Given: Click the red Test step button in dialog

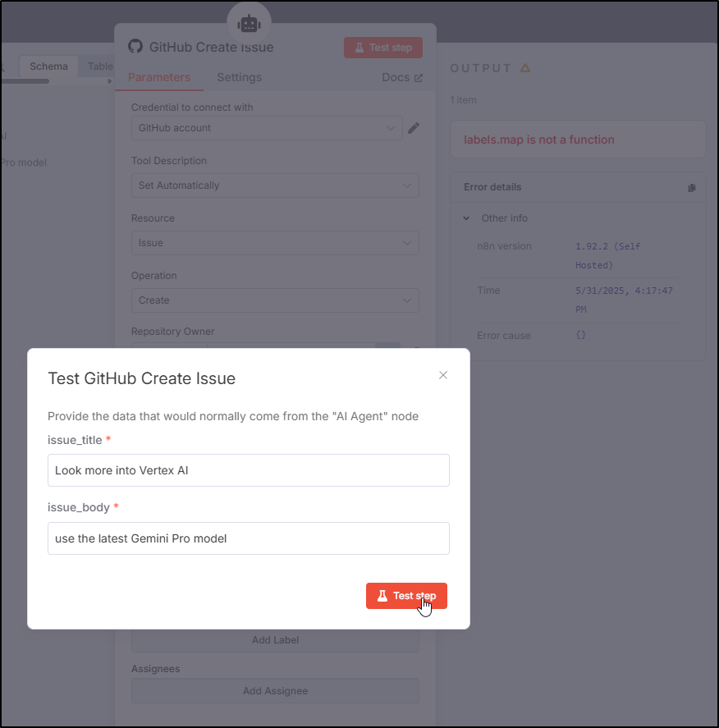Looking at the screenshot, I should tap(406, 596).
